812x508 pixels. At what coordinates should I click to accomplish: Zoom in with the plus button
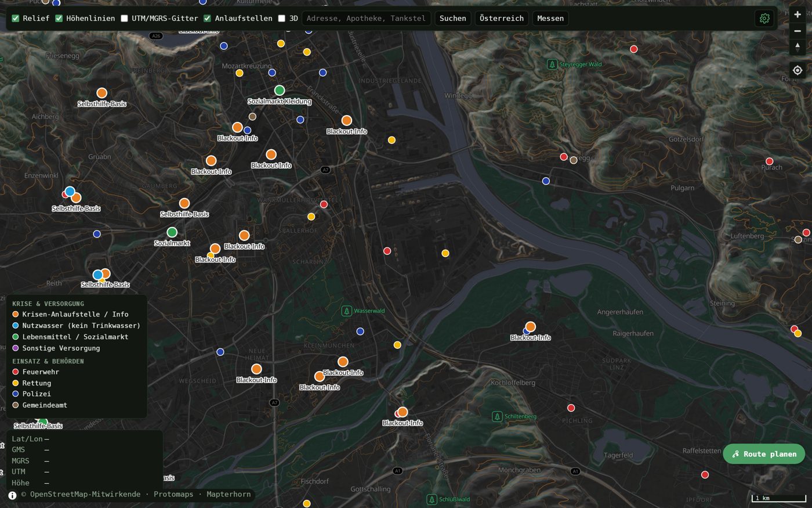click(797, 15)
